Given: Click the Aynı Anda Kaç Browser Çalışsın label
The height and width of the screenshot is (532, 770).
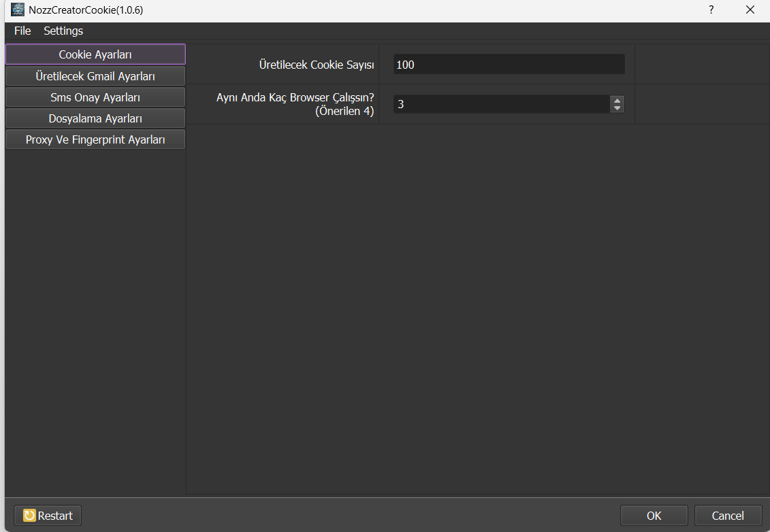Looking at the screenshot, I should pyautogui.click(x=295, y=104).
